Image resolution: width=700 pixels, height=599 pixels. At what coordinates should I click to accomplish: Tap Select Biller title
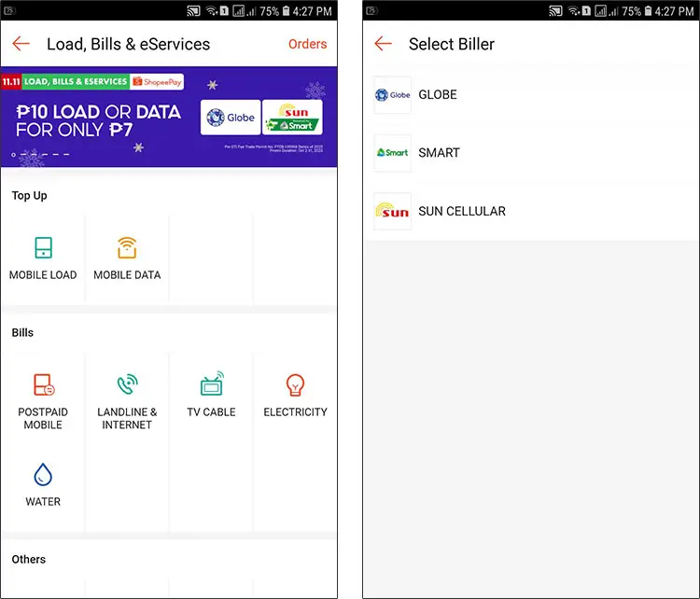point(452,44)
